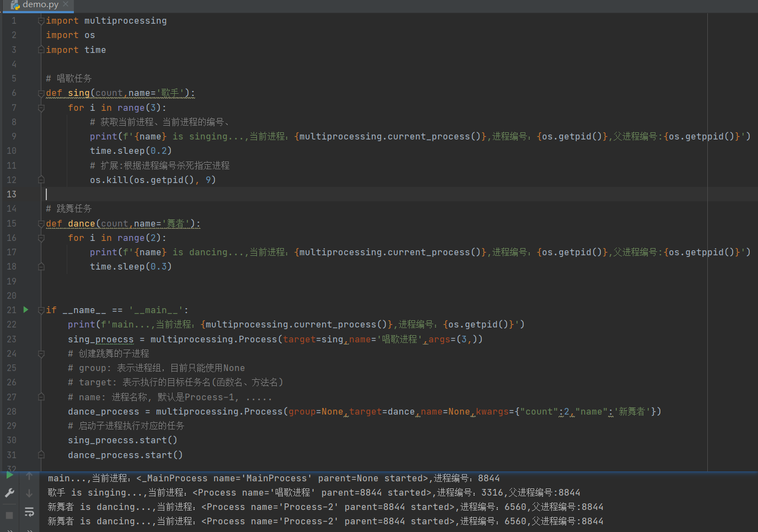
Task: Click 'time.sleep(0.2)' call
Action: pos(131,151)
